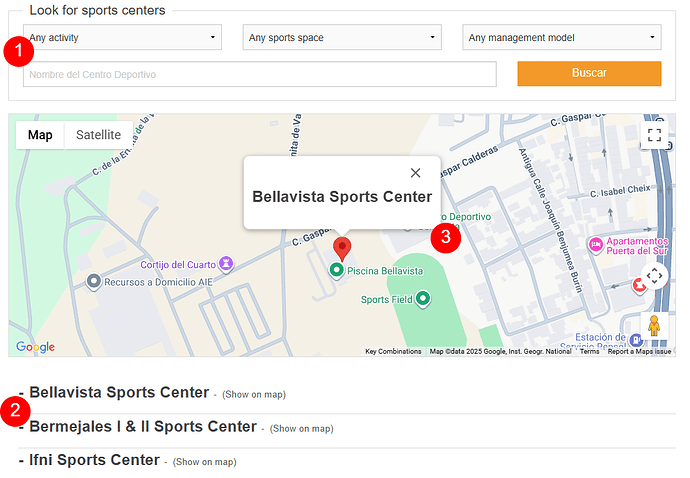
Task: Pick the Street View pegman icon
Action: [654, 326]
